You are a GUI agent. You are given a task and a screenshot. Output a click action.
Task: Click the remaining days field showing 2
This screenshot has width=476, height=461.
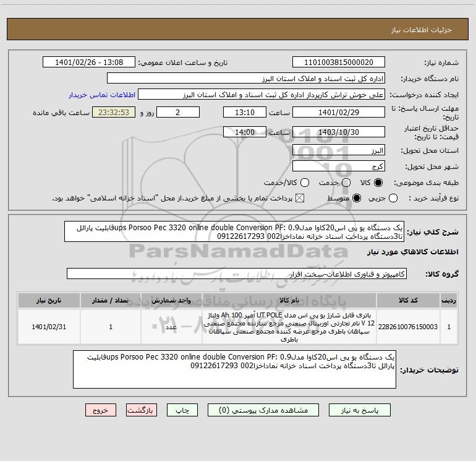point(178,112)
